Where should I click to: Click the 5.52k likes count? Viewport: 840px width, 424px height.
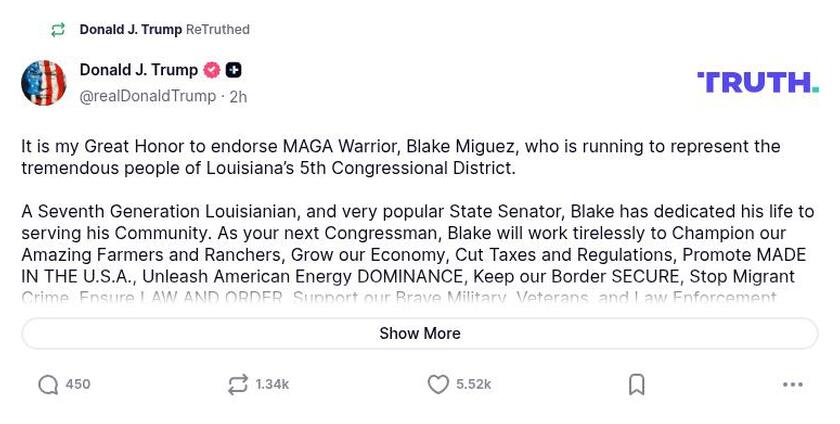[x=473, y=385]
